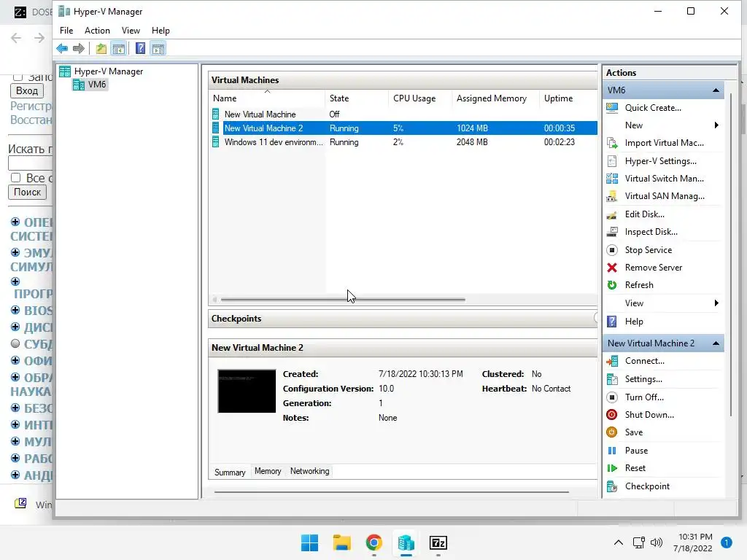Screen dimensions: 747x560
Task: Expand the BIOS category in background window
Action: point(15,310)
